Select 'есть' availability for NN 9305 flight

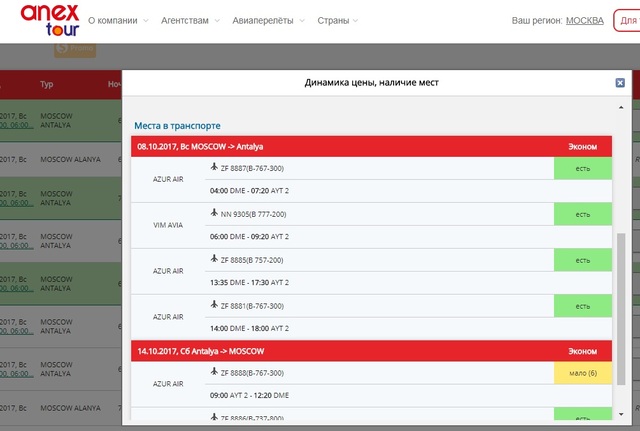(582, 214)
